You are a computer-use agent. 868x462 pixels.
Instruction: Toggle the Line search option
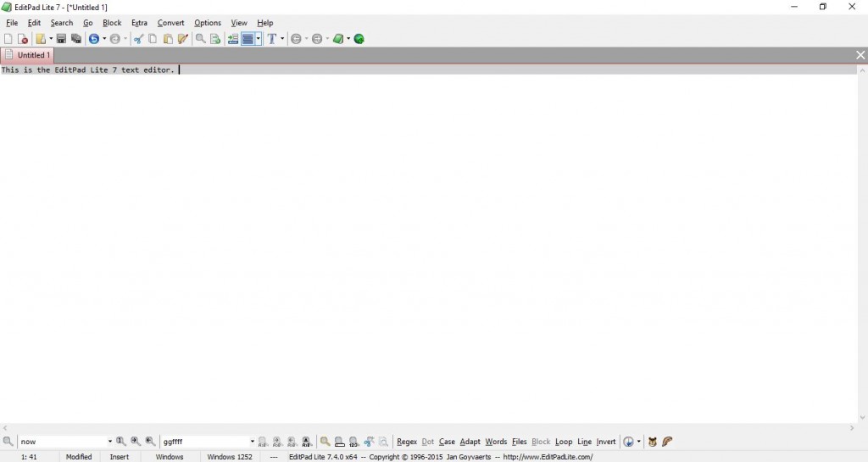(585, 442)
